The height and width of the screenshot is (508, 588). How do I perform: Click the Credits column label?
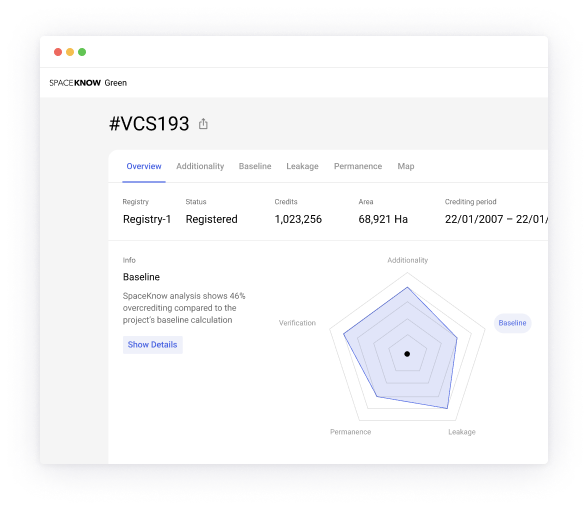pos(286,202)
